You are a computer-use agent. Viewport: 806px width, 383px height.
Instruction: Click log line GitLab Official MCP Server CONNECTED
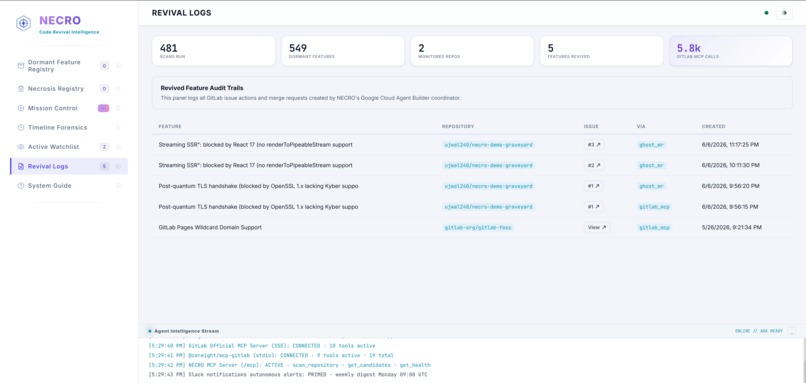pyautogui.click(x=262, y=346)
